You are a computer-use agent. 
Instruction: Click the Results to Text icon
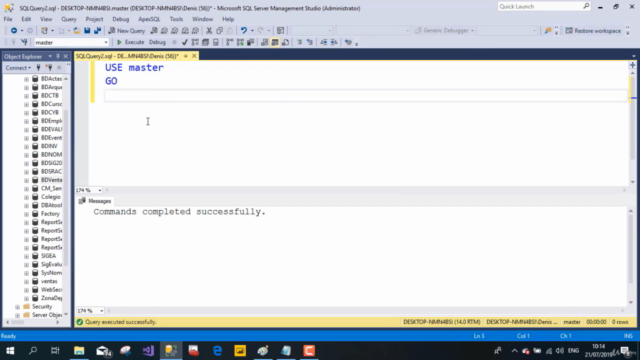264,42
